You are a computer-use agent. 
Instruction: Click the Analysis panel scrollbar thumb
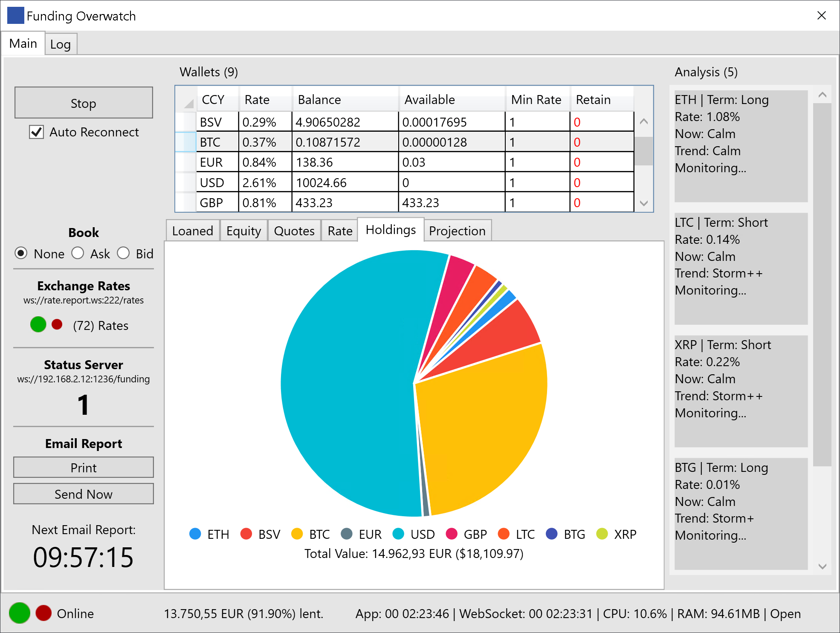[x=822, y=284]
